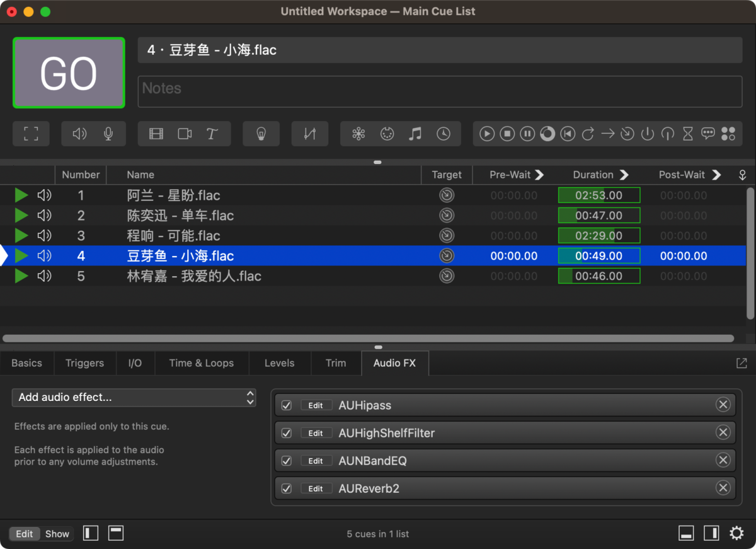
Task: Add a Timecode cue with the clock icon
Action: tap(444, 134)
